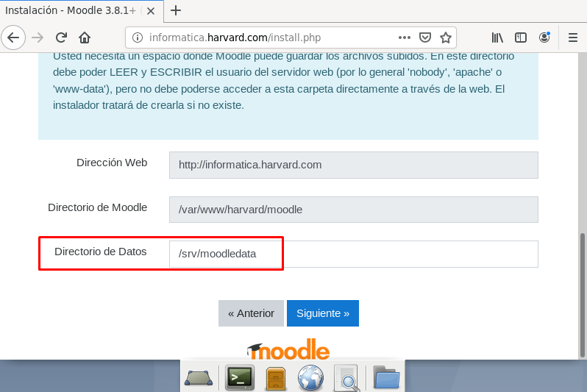Launch the terminal from the dock
Viewport: 587px width, 392px height.
point(239,378)
